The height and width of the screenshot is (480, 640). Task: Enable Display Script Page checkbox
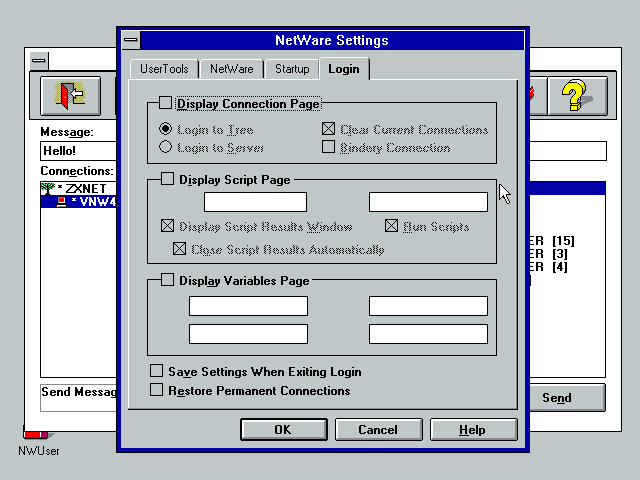click(x=167, y=179)
